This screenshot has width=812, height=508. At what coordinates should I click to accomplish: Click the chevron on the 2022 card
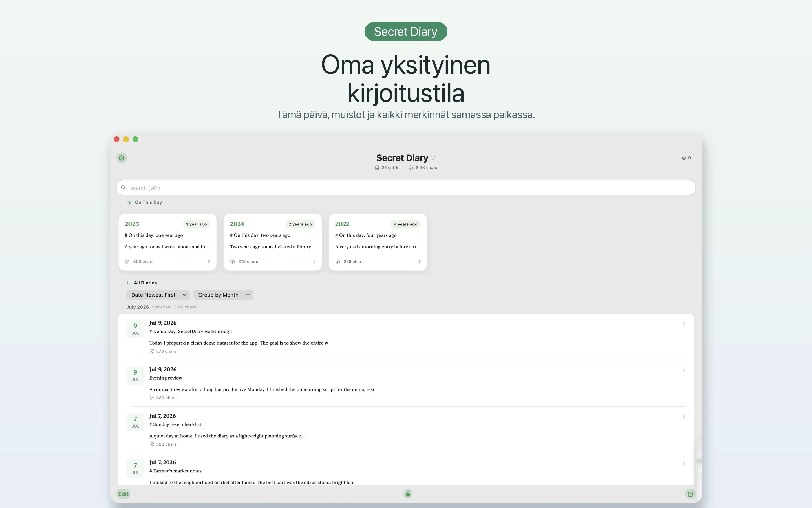419,261
